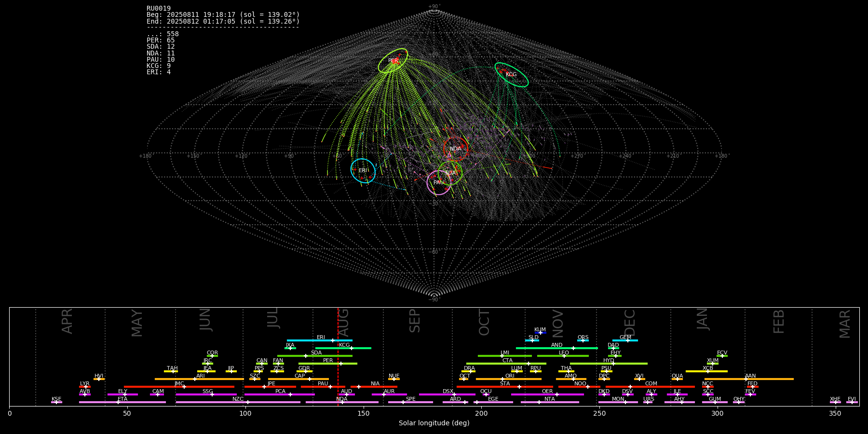Click the RU0019 station identifier
The width and height of the screenshot is (868, 434).
(x=159, y=8)
